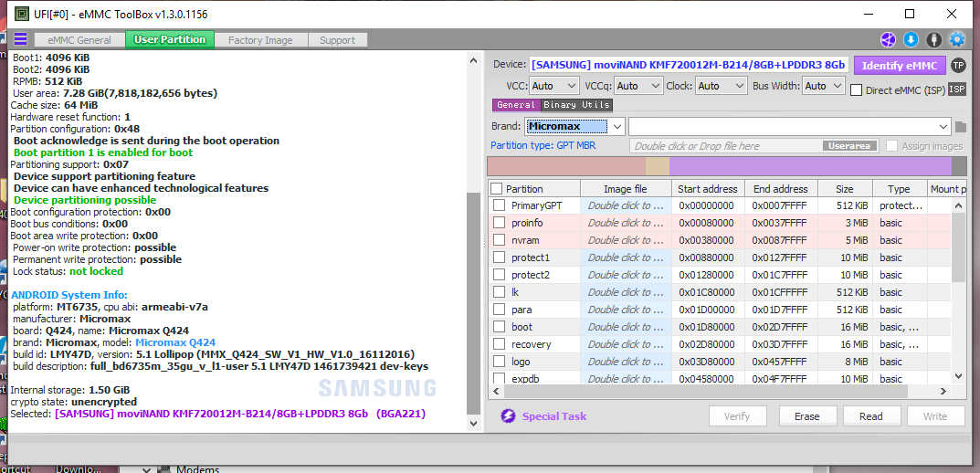Open the Clock dropdown
The height and width of the screenshot is (473, 980).
722,86
